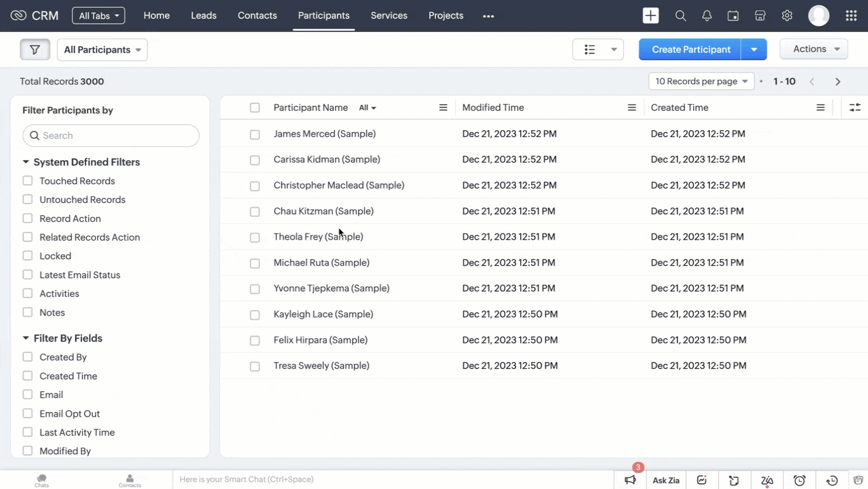Open the view type dropdown arrow
Image resolution: width=868 pixels, height=489 pixels.
(614, 49)
